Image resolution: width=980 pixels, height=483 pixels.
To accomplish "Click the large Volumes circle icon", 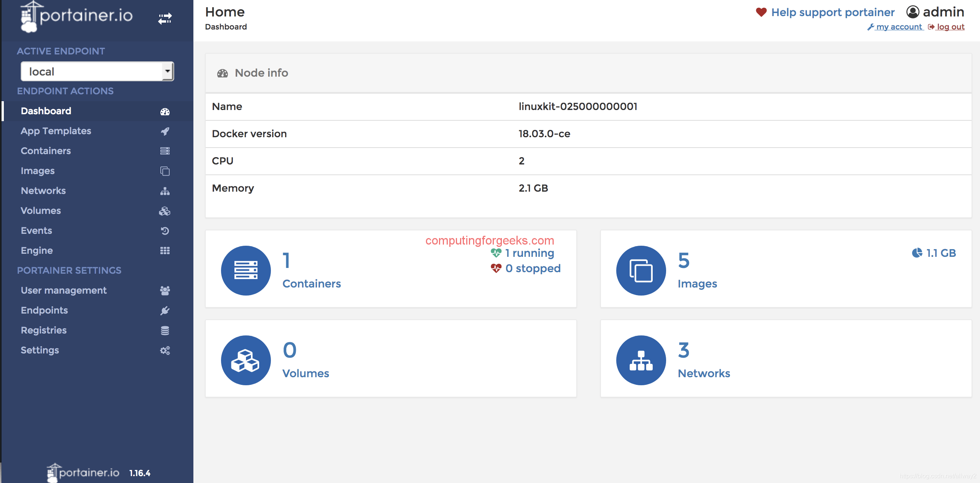I will point(246,360).
